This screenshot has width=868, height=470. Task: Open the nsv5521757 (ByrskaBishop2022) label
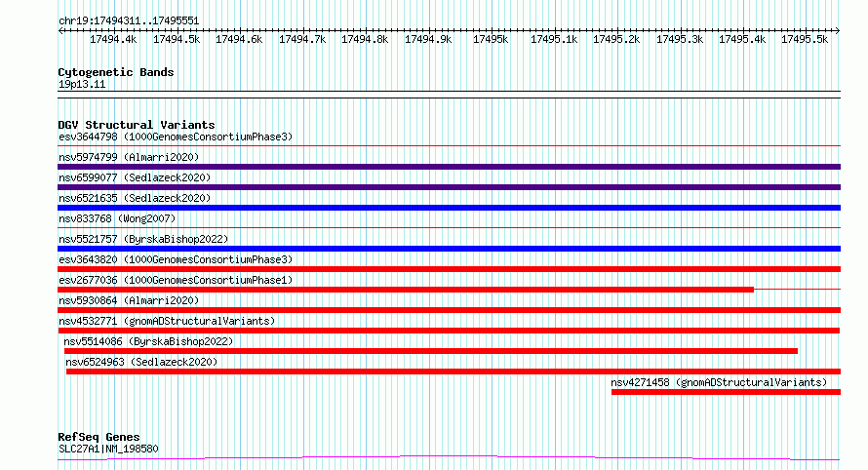click(x=143, y=239)
